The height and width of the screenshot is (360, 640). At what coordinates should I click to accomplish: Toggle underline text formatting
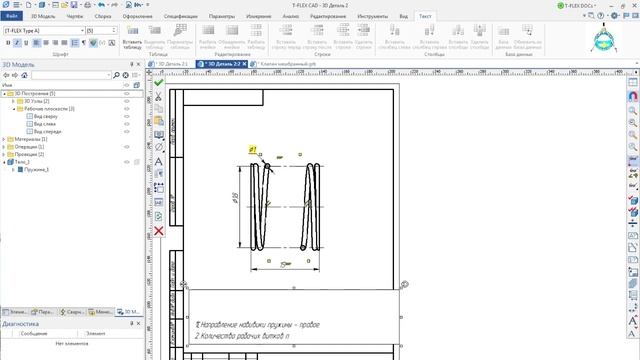point(26,42)
